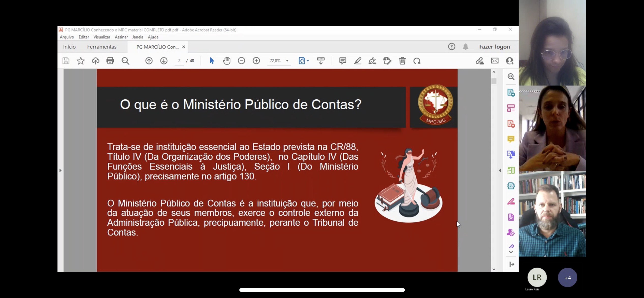The height and width of the screenshot is (298, 644).
Task: Click the page number input field
Action: [x=179, y=61]
